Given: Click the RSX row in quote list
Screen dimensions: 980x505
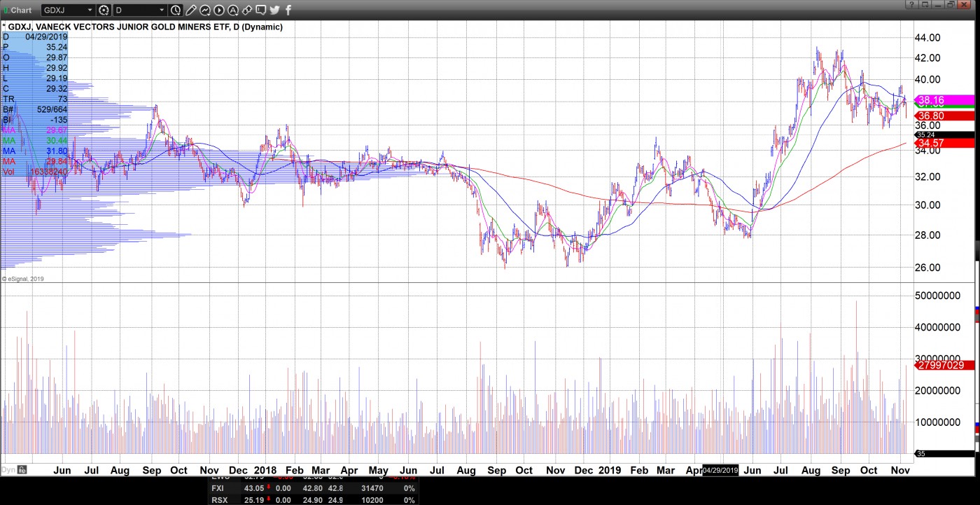Looking at the screenshot, I should 314,499.
